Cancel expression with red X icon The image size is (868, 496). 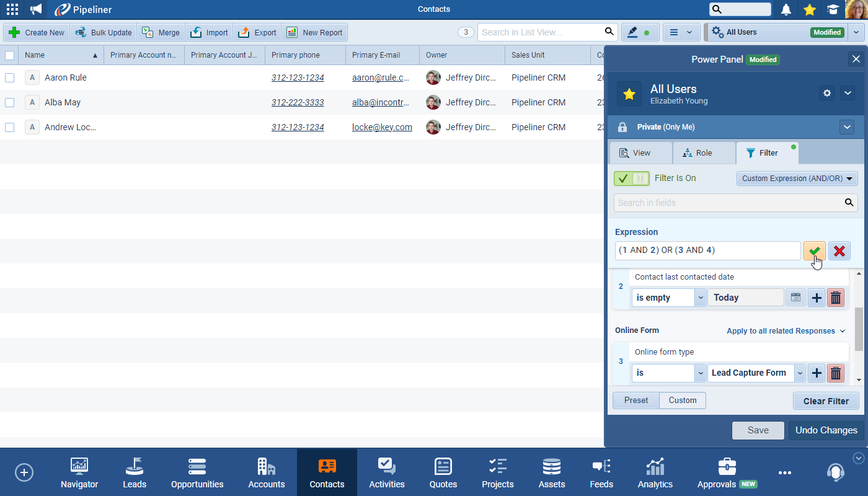(x=839, y=251)
